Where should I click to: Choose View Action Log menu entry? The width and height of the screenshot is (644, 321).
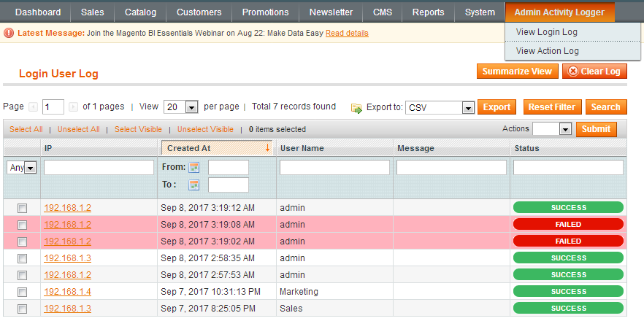(547, 51)
